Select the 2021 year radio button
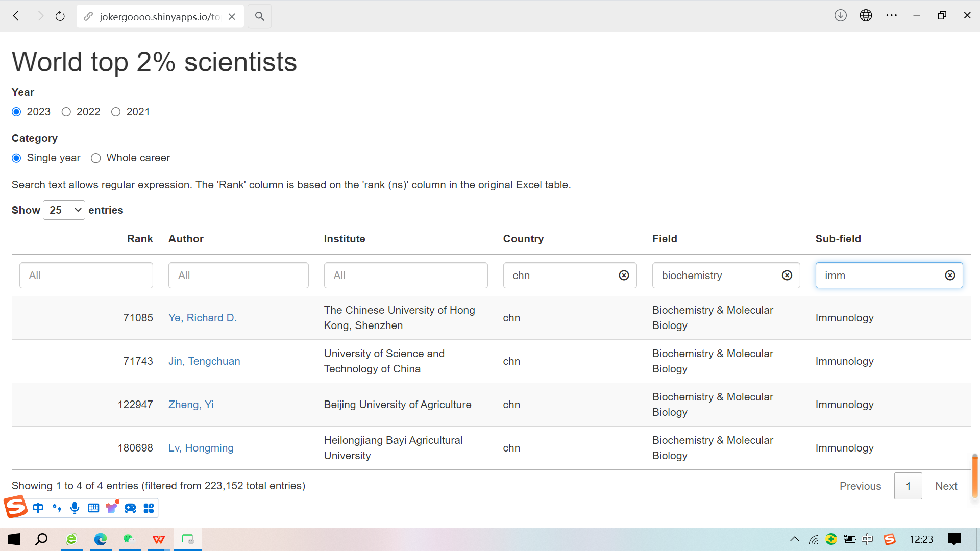Image resolution: width=980 pixels, height=551 pixels. click(x=116, y=112)
